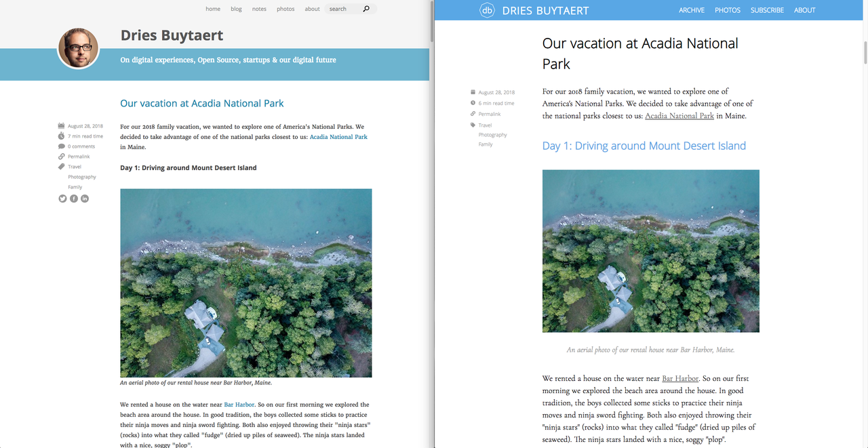Click the speech bubble icon showing "0 comments"
The image size is (868, 448).
60,145
